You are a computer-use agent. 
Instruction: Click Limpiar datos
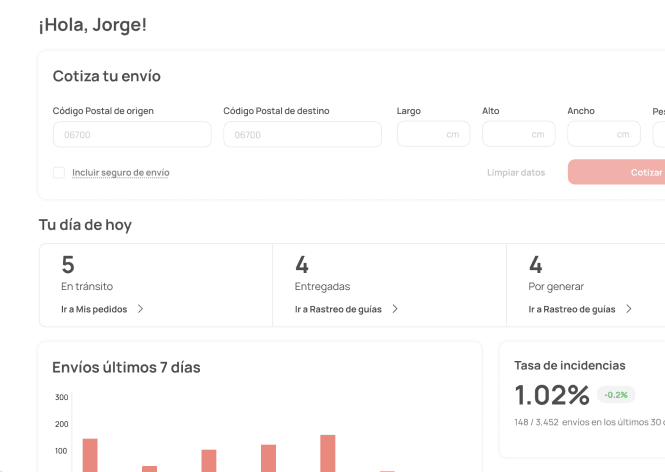516,173
